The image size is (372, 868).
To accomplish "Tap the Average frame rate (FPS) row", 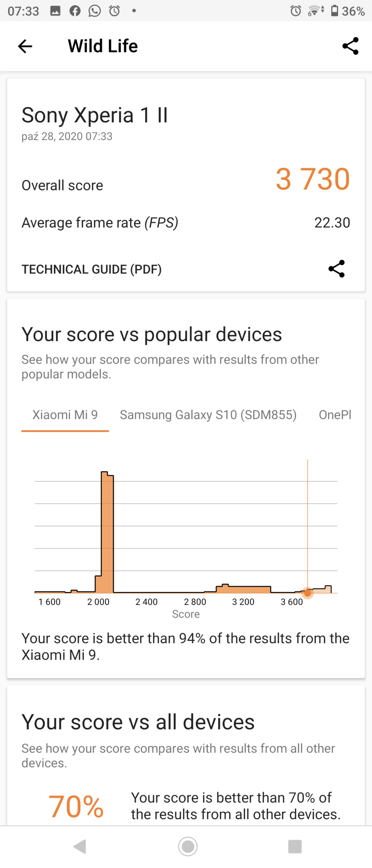I will point(186,223).
